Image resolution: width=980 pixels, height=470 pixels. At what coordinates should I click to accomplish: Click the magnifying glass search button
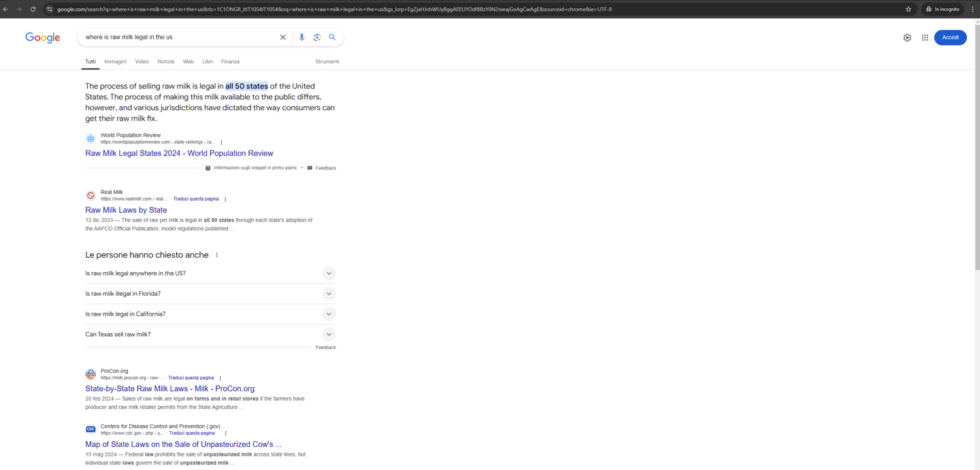click(333, 37)
